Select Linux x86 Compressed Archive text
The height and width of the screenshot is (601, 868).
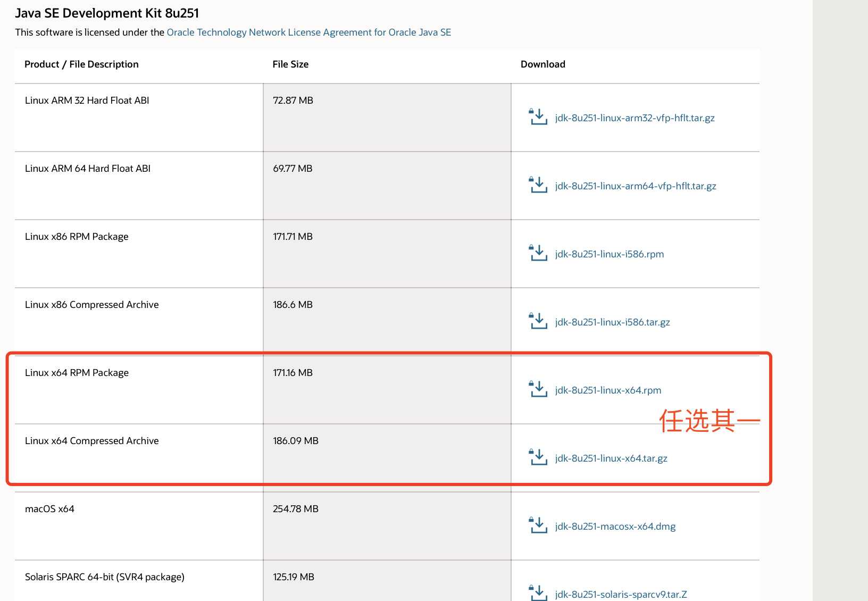92,305
